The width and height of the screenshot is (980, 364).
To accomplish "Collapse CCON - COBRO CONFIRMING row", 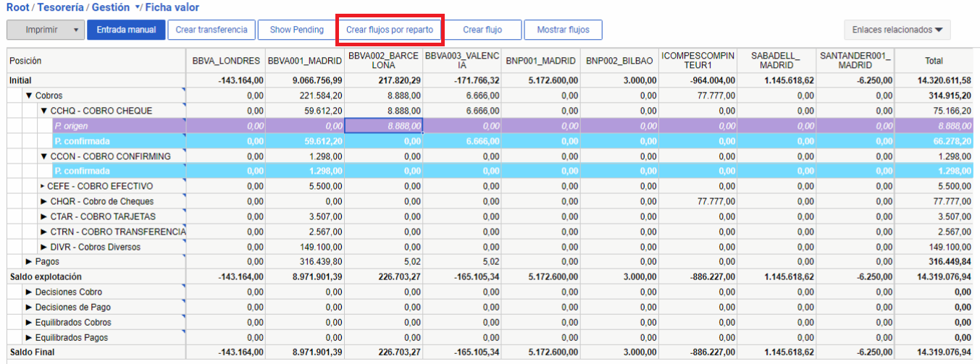I will click(x=43, y=156).
